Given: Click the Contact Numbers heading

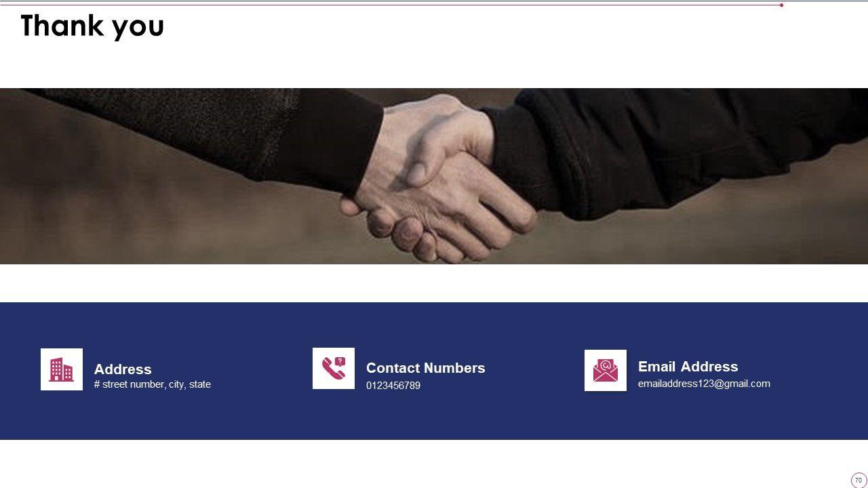Looking at the screenshot, I should tap(426, 368).
